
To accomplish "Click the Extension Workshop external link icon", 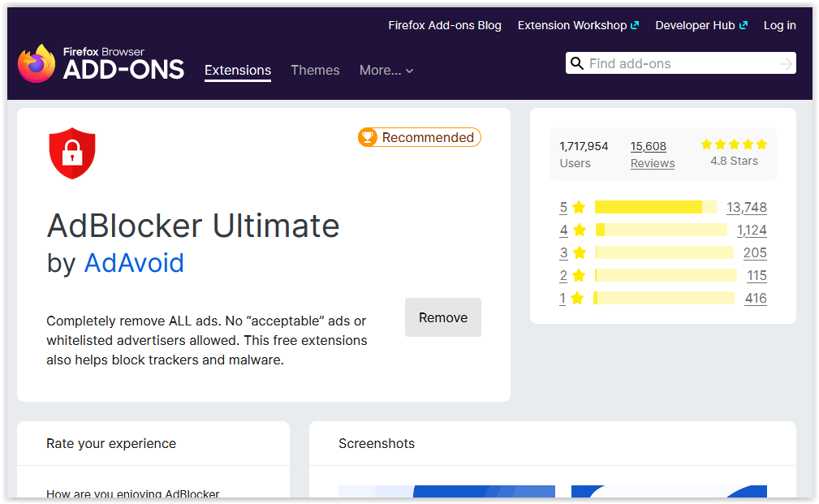I will coord(635,25).
